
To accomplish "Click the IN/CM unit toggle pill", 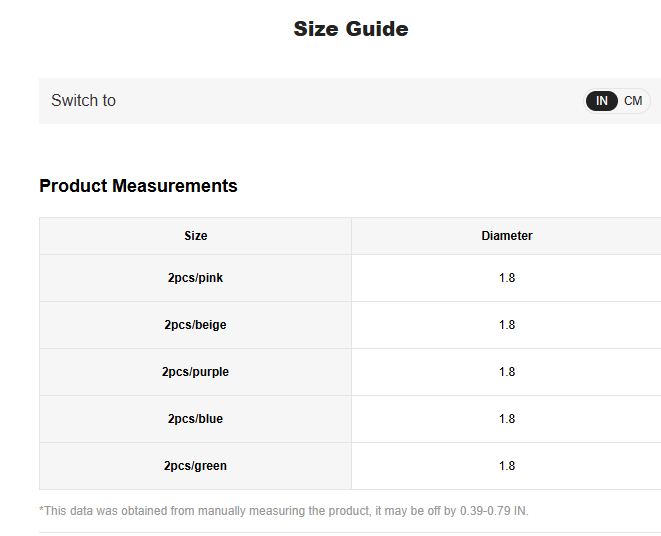I will click(617, 101).
